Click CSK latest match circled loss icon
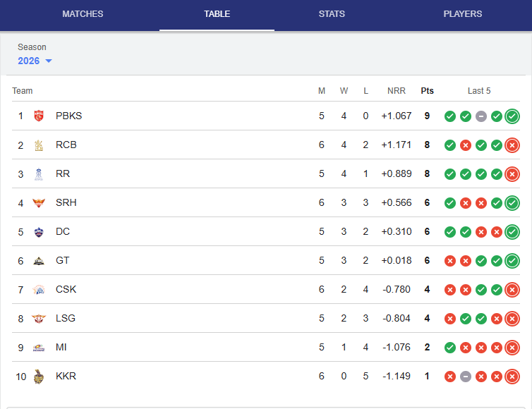The height and width of the screenshot is (409, 532). pos(512,290)
